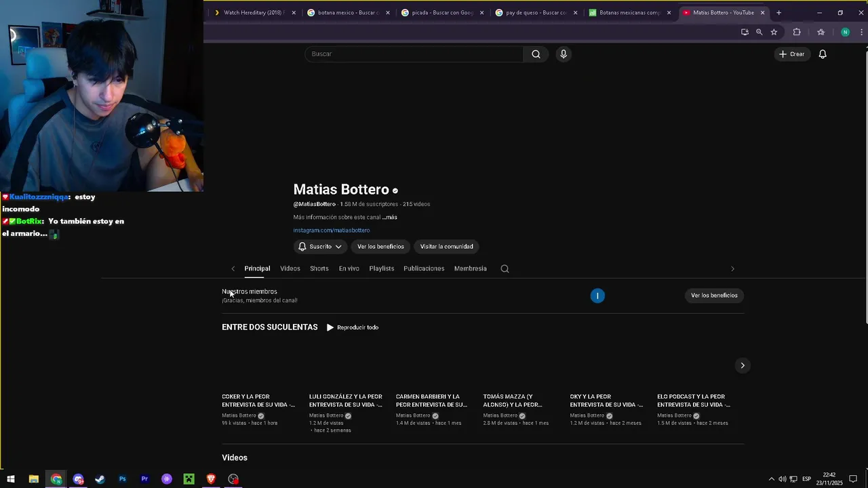Viewport: 868px width, 488px height.
Task: Bookmark this page with star icon
Action: click(x=774, y=32)
